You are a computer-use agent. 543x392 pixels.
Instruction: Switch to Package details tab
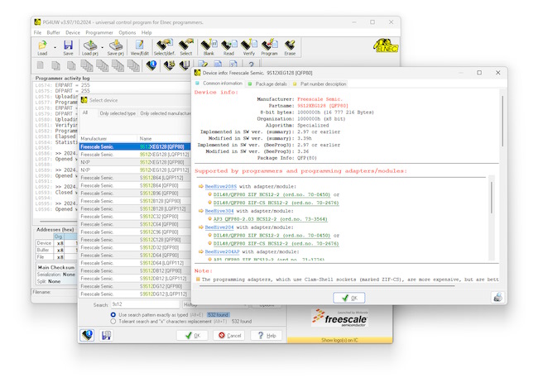(267, 84)
